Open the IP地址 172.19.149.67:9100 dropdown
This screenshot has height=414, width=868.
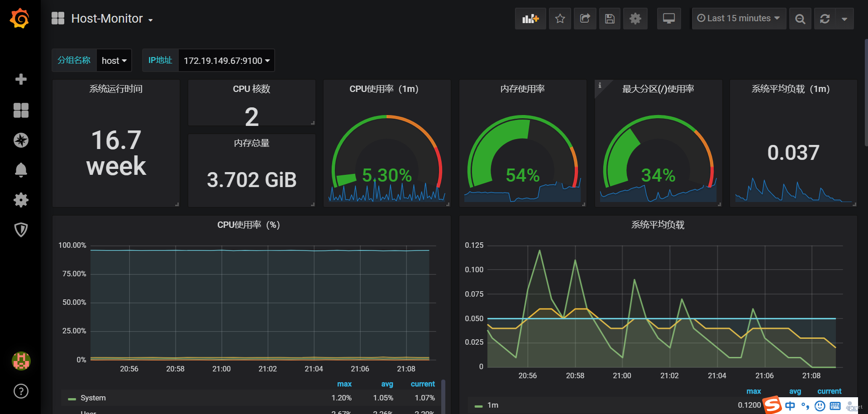226,60
